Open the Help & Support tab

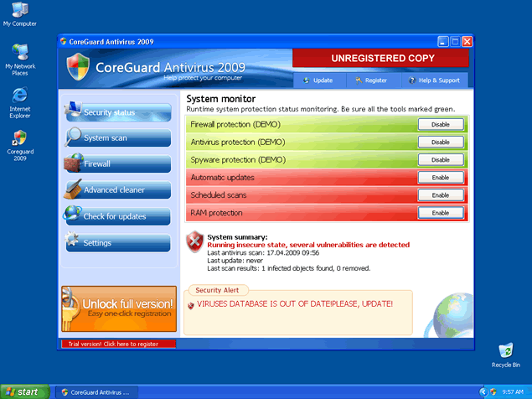(x=434, y=80)
